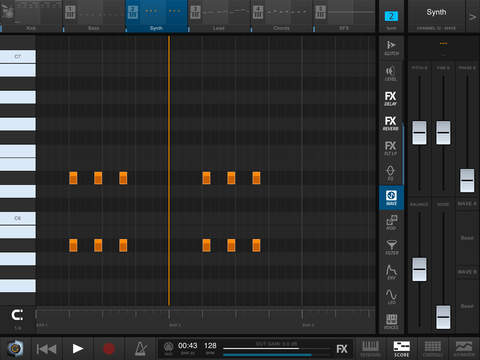This screenshot has height=360, width=480.
Task: Expand using the arrow right of Synth title
Action: [473, 17]
